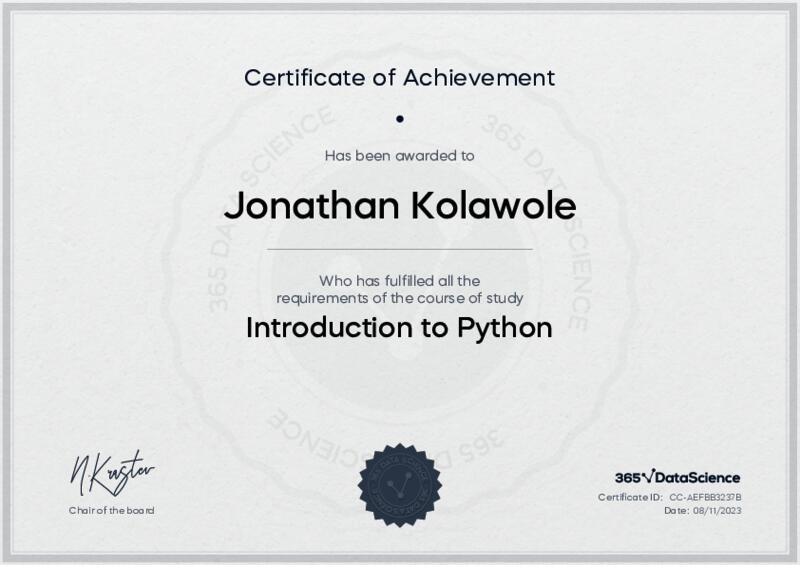Click the Chair of the board caption
The height and width of the screenshot is (565, 800).
(111, 510)
